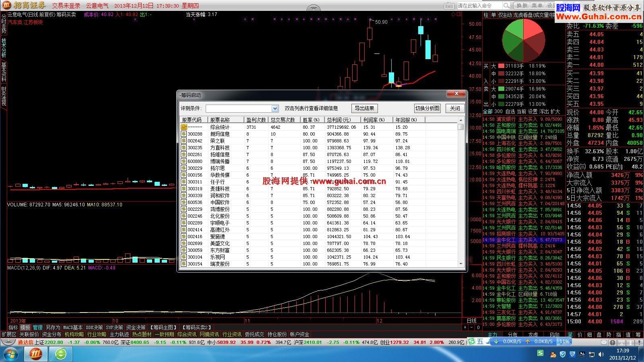
Task: Open the 热点题材 bottom tab
Action: point(142,334)
